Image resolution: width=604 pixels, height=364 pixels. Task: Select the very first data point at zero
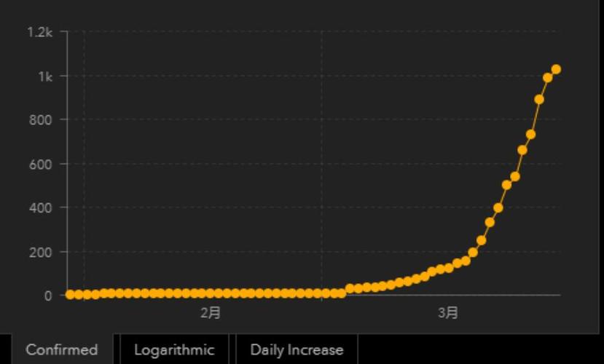(x=70, y=295)
